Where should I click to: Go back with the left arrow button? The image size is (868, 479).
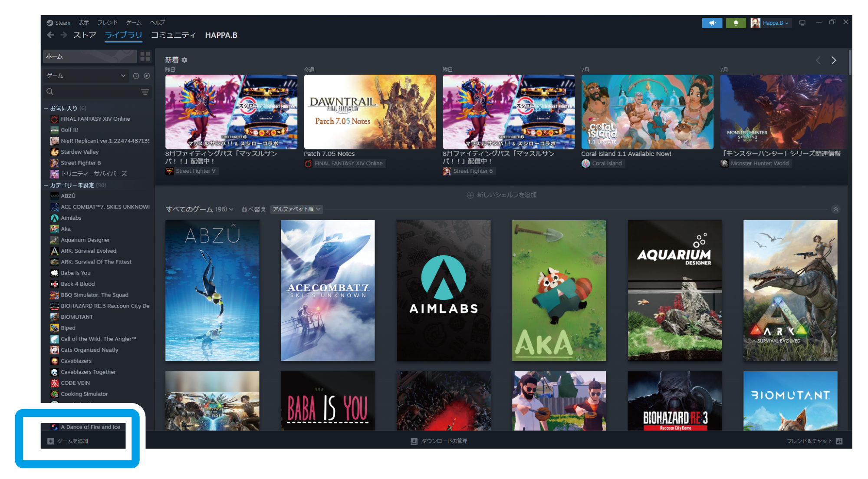click(x=50, y=35)
